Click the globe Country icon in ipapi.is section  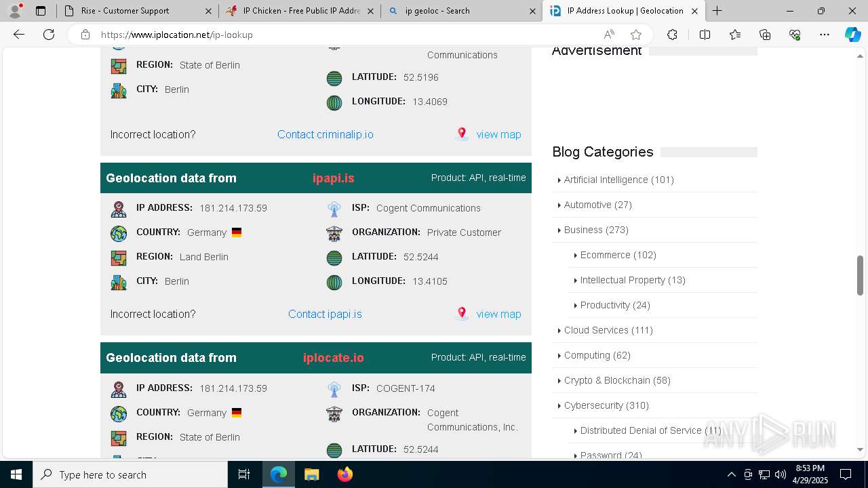tap(119, 233)
